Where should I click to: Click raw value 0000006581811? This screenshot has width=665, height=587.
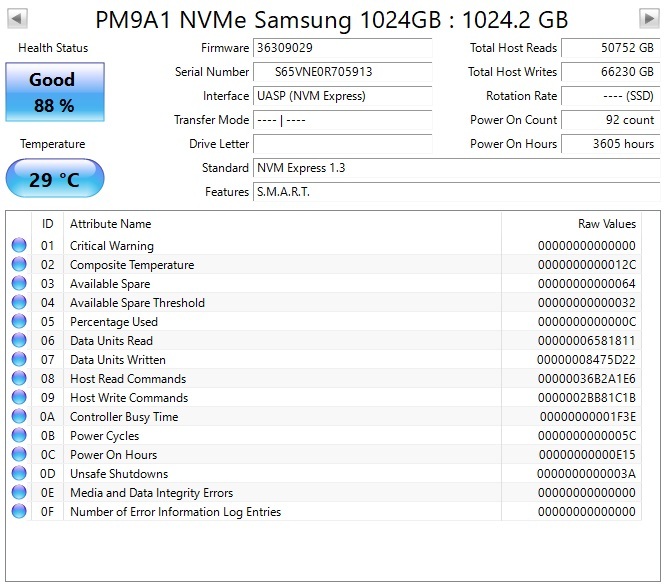(587, 341)
